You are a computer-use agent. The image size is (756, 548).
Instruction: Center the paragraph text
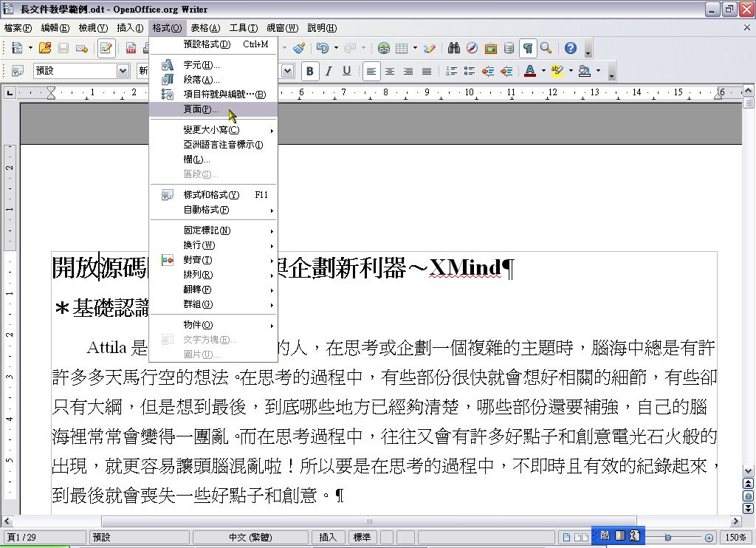pos(390,71)
